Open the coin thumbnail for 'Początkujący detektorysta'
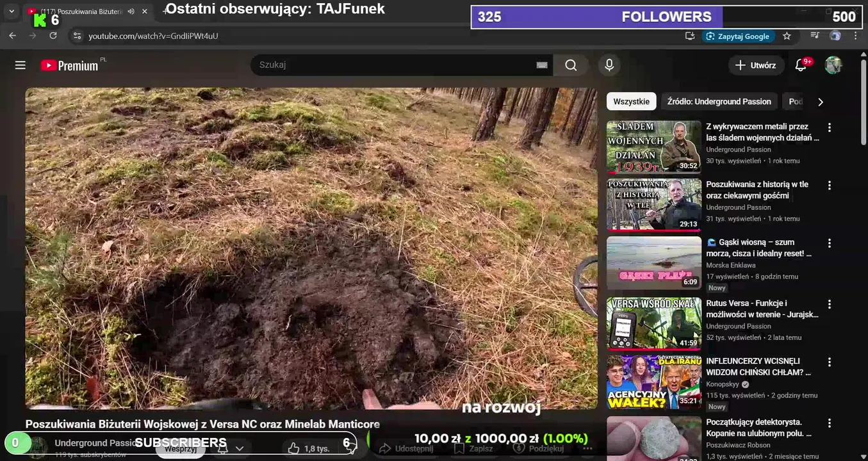Screen dimensions: 868x461 [654, 439]
